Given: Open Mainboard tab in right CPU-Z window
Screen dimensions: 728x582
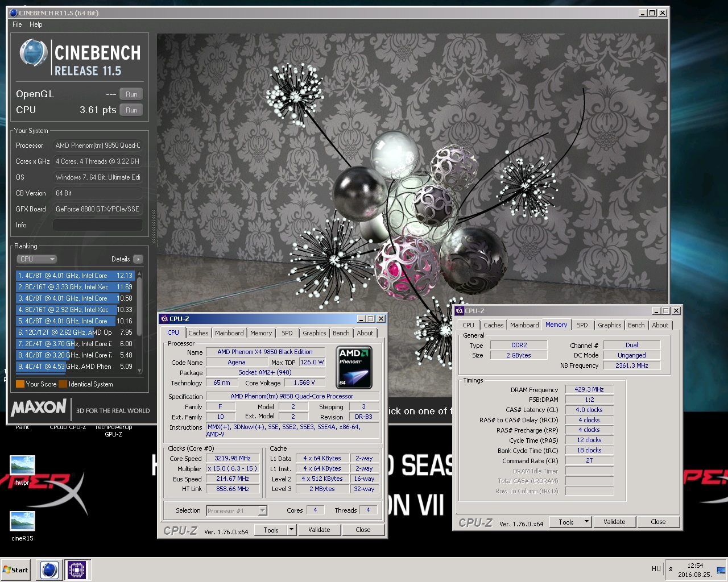Looking at the screenshot, I should [x=524, y=325].
